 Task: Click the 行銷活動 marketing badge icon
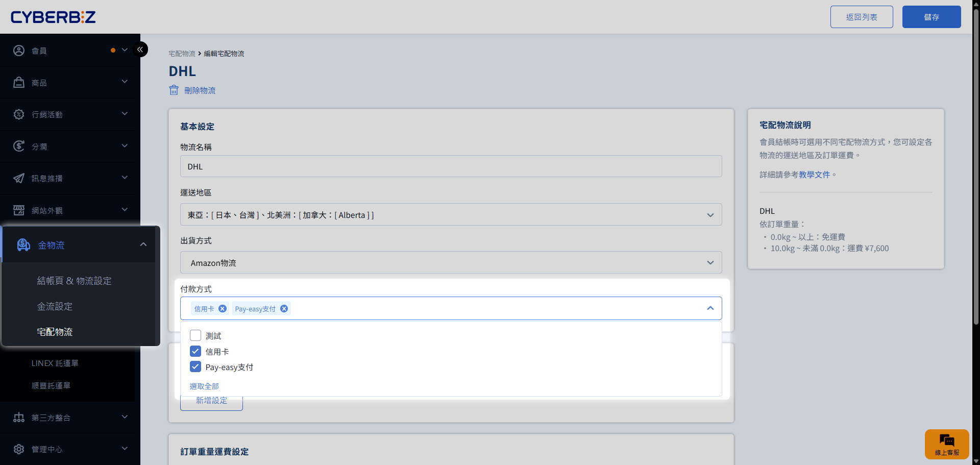click(x=19, y=114)
